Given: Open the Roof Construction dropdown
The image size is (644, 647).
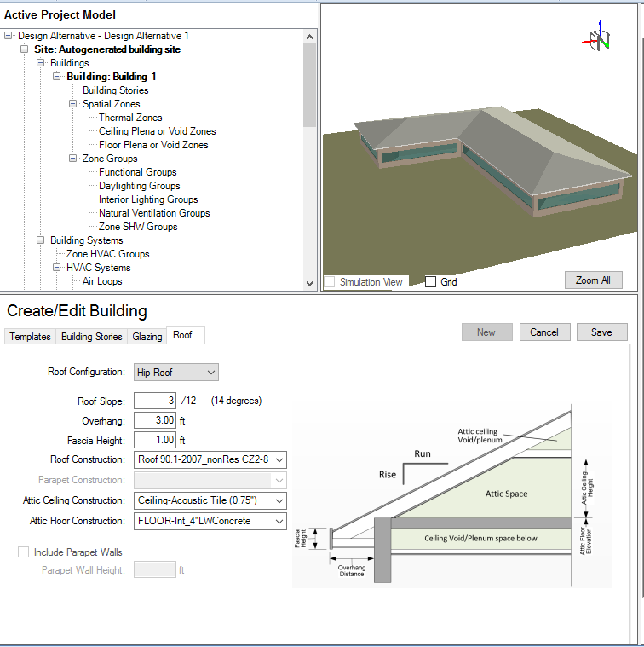Looking at the screenshot, I should pos(210,459).
